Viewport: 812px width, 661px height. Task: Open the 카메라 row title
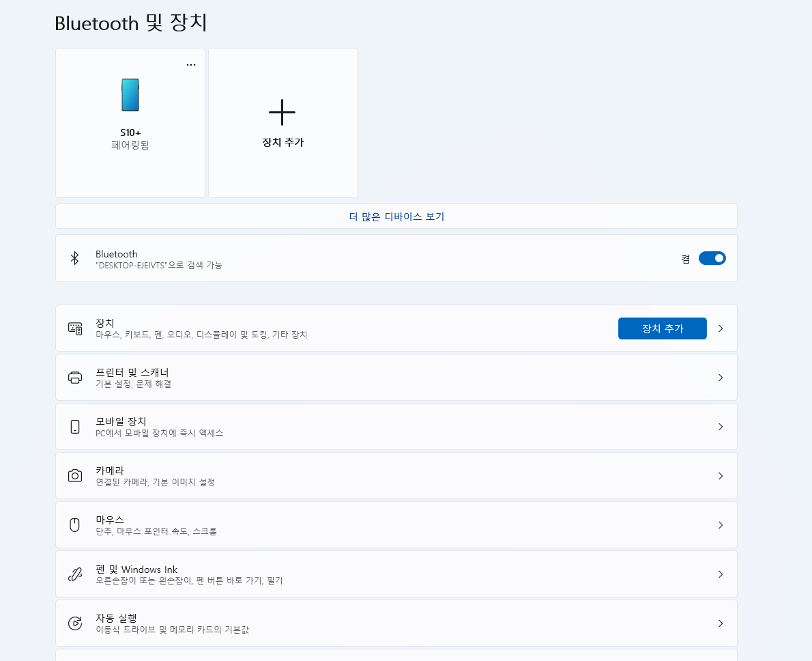[x=110, y=470]
